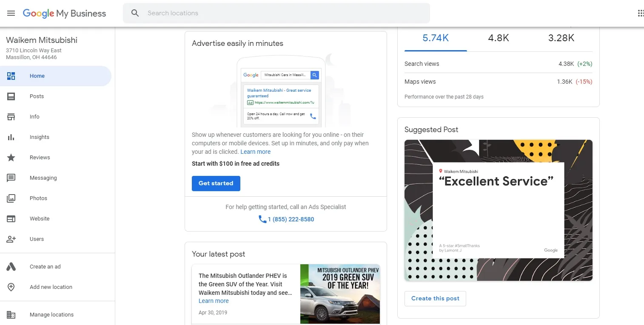Switch to the 5.74K views tab

(435, 38)
